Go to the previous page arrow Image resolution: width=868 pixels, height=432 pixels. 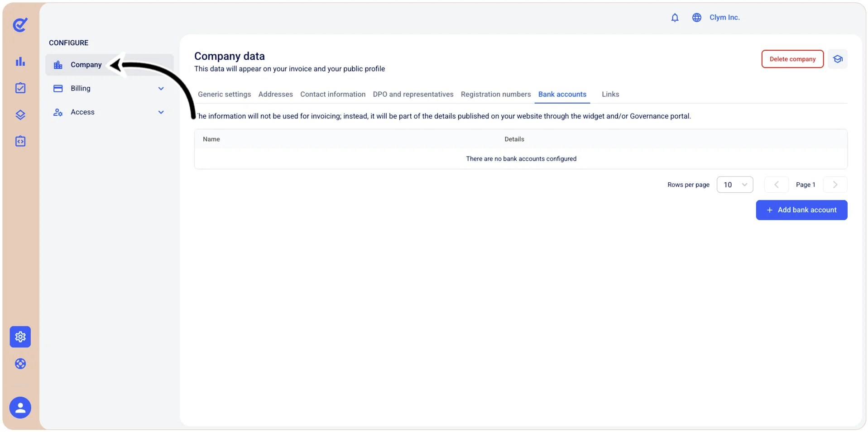(776, 185)
